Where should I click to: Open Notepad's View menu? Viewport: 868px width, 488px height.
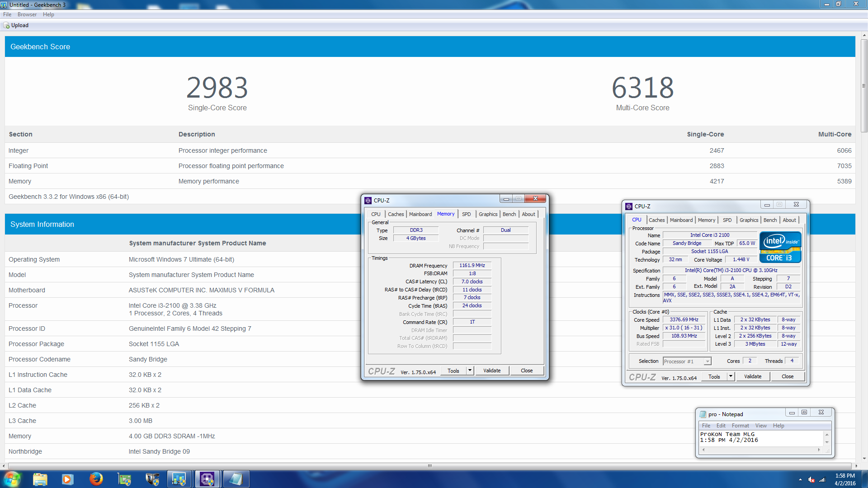(x=761, y=426)
